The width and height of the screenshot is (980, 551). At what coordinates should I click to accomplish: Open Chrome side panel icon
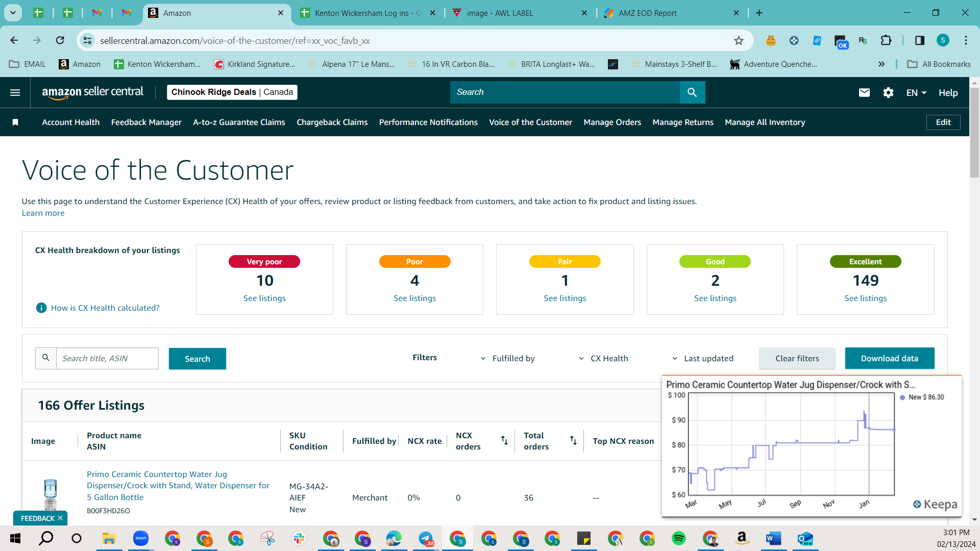[920, 40]
